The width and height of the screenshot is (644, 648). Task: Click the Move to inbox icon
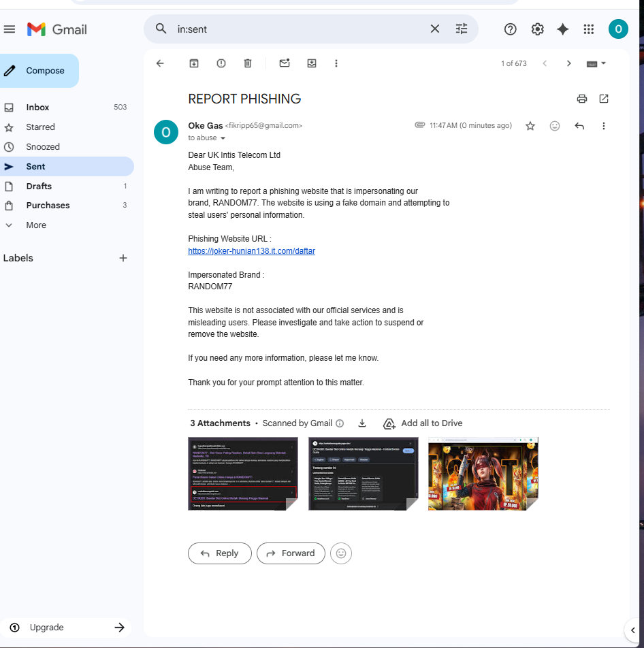coord(312,63)
